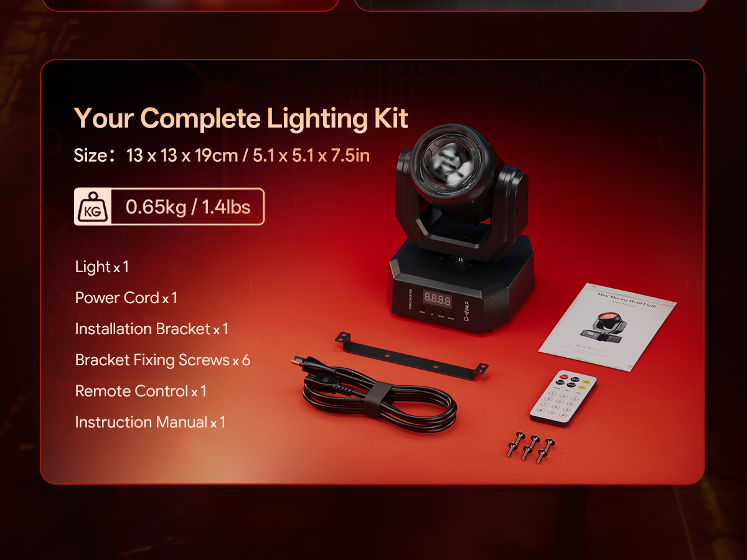This screenshot has height=560, width=747.
Task: Click the red button on the remote
Action: 563,376
